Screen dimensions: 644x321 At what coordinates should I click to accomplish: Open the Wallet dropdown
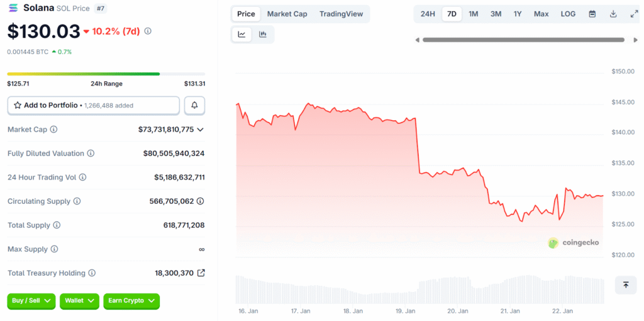[x=79, y=301]
